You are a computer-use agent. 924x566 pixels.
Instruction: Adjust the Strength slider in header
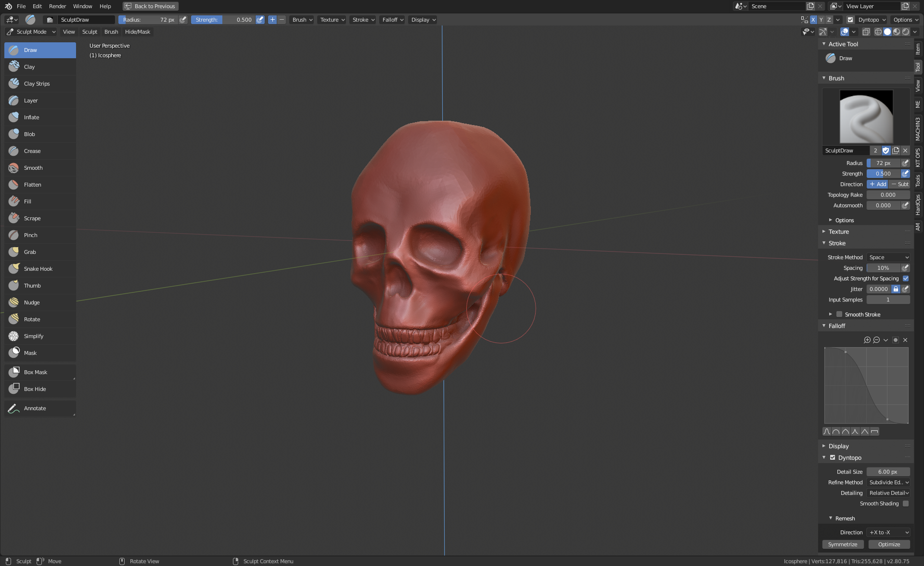point(223,20)
